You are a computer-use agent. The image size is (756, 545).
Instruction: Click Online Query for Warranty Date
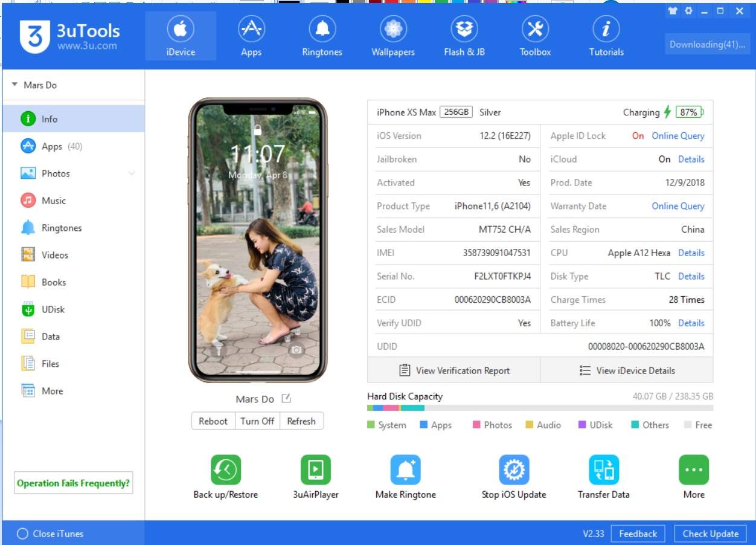pyautogui.click(x=678, y=206)
